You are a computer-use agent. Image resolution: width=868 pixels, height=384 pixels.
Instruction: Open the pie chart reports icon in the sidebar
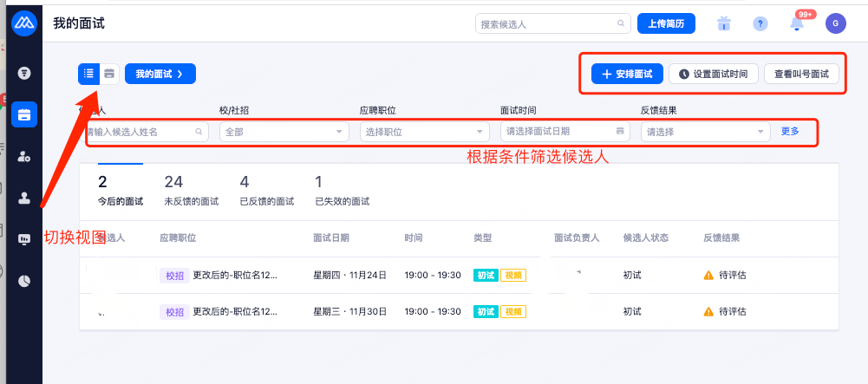(x=24, y=280)
